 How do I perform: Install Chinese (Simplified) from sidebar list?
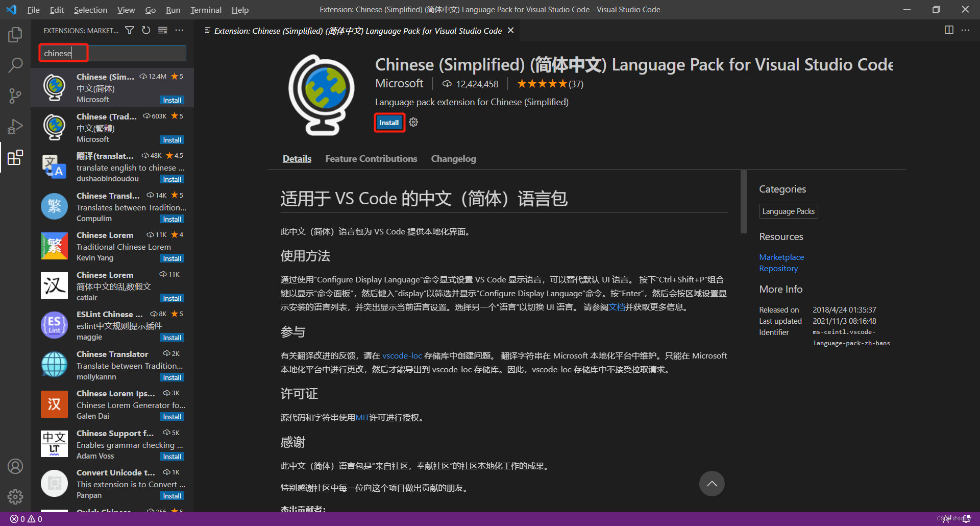coord(172,100)
